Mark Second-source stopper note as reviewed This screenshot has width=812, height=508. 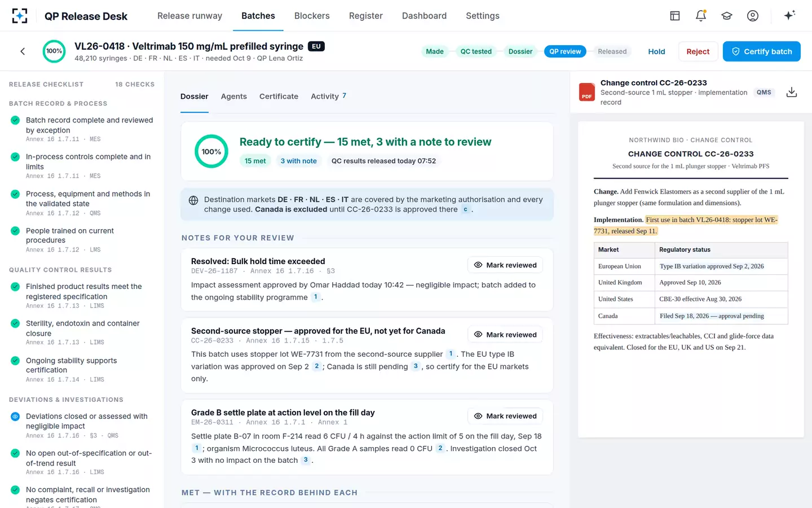tap(505, 335)
